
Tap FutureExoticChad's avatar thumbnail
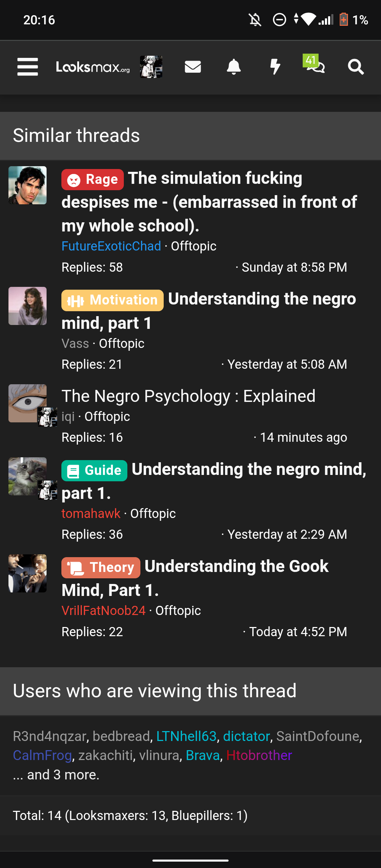[28, 185]
